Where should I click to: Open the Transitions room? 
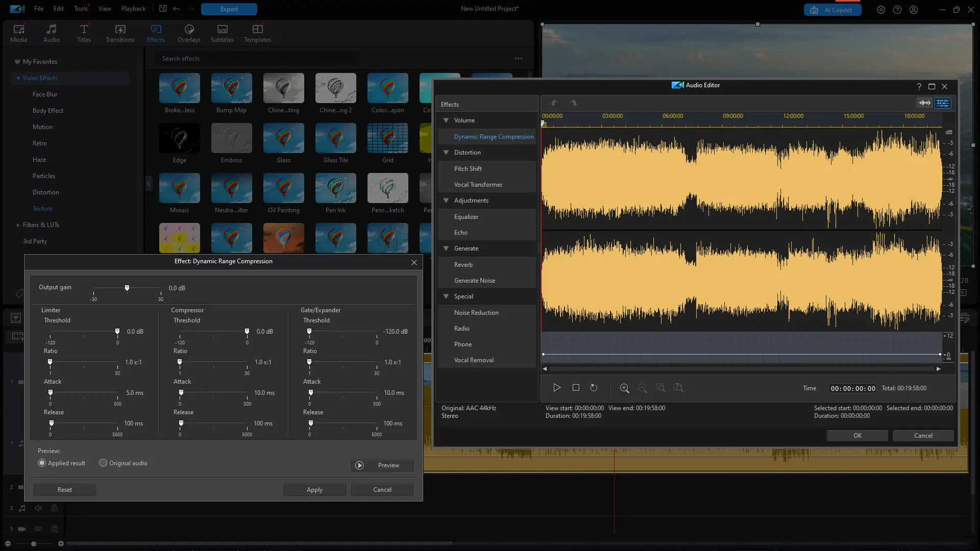(x=120, y=33)
